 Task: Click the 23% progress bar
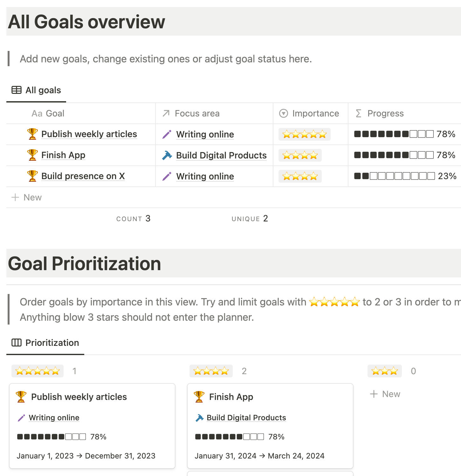pos(395,176)
